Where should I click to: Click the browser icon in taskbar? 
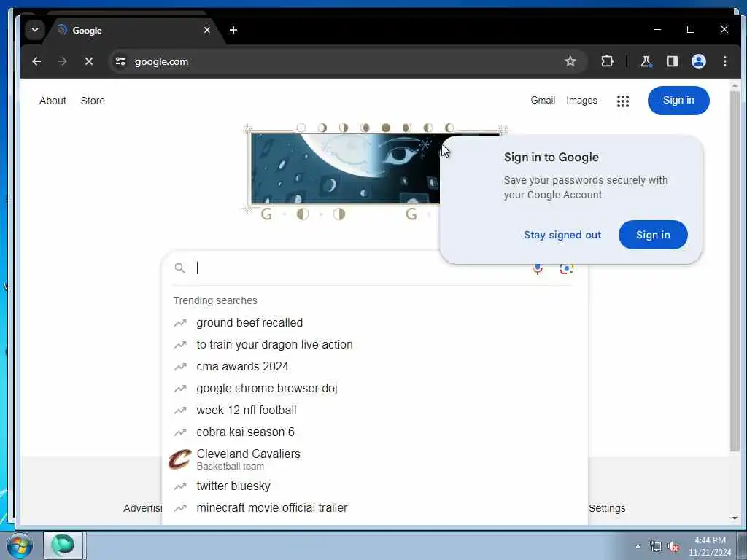64,545
